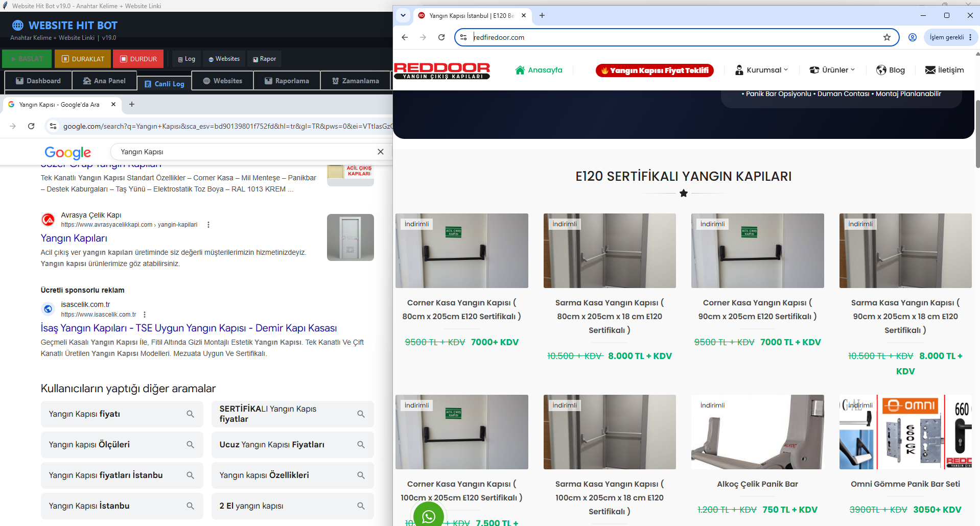Pause the bot with DURAKLAT
Viewport: 980px width, 526px height.
(83, 59)
